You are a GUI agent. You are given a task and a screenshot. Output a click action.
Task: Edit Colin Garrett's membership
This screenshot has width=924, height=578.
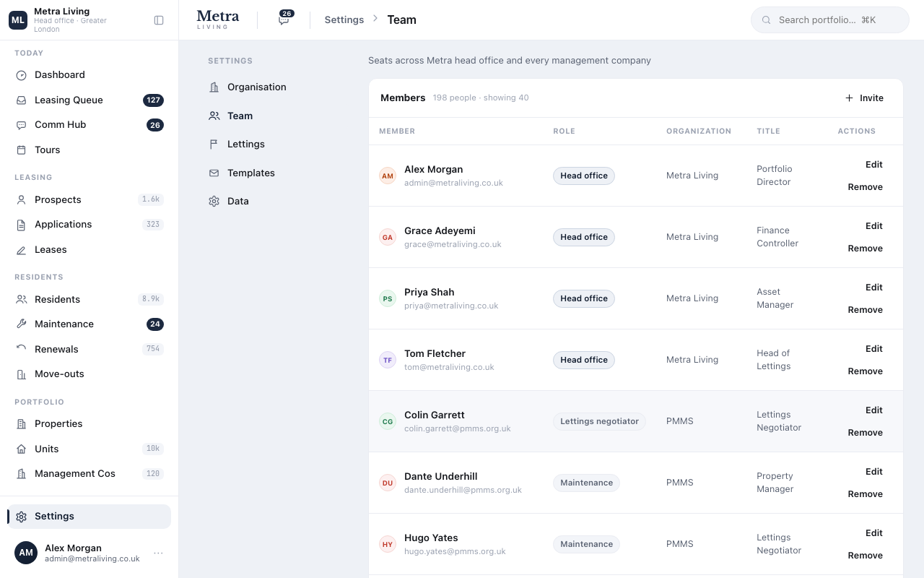click(x=873, y=410)
